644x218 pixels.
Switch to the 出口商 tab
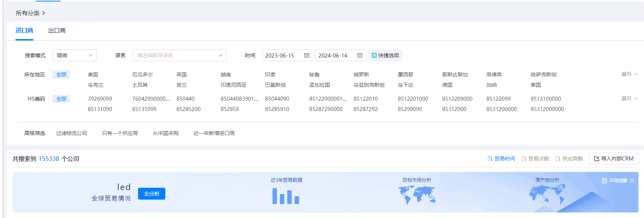coord(57,31)
